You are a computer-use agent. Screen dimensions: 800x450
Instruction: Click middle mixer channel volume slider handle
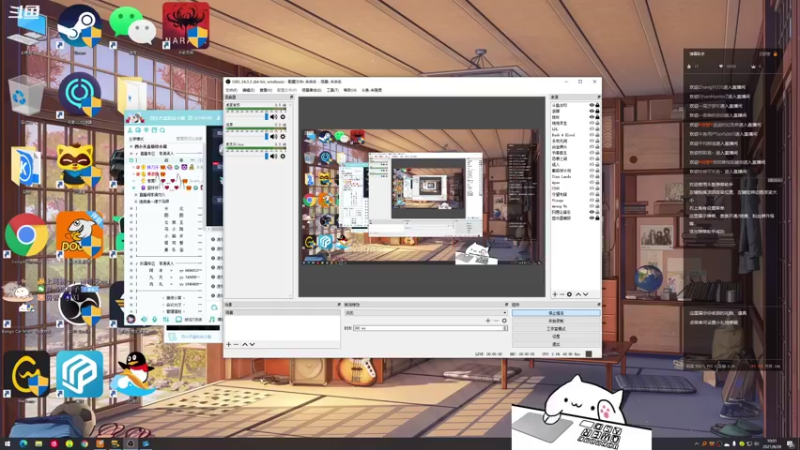coord(266,137)
